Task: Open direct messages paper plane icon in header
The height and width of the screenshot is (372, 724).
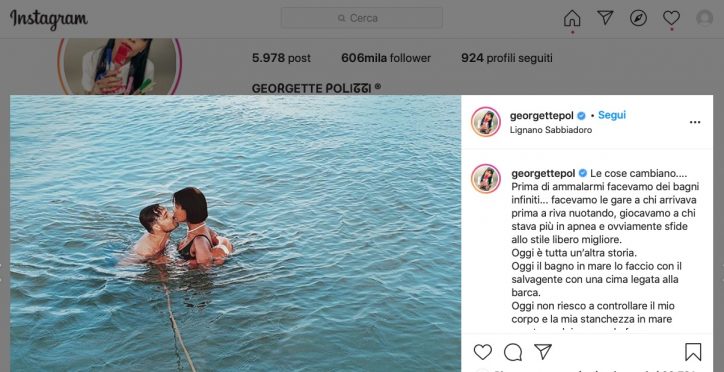Action: tap(605, 18)
